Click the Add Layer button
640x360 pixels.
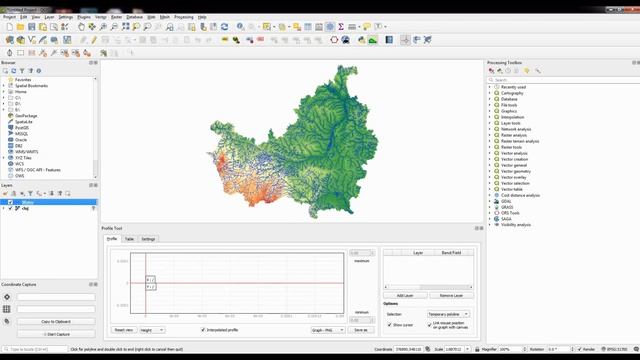coord(405,296)
